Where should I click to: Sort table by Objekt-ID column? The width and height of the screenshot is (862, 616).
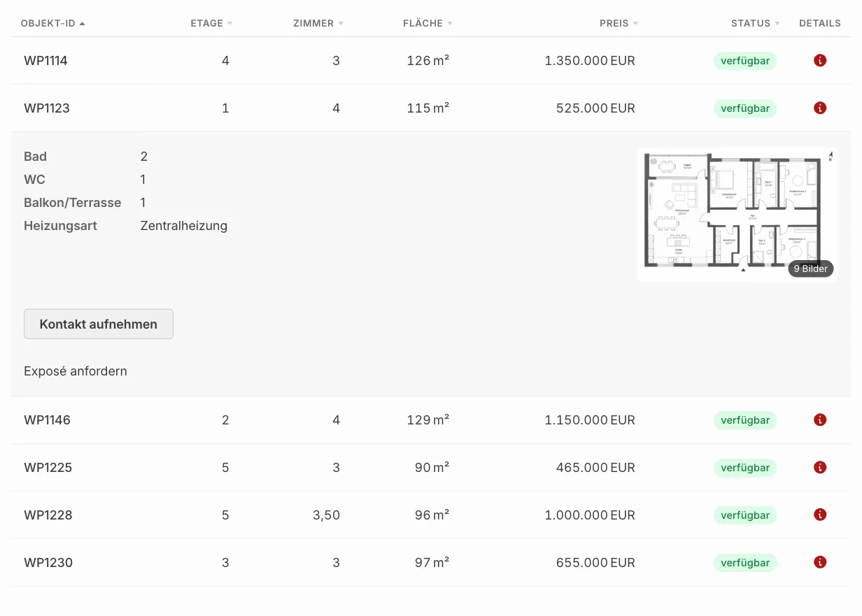click(53, 23)
